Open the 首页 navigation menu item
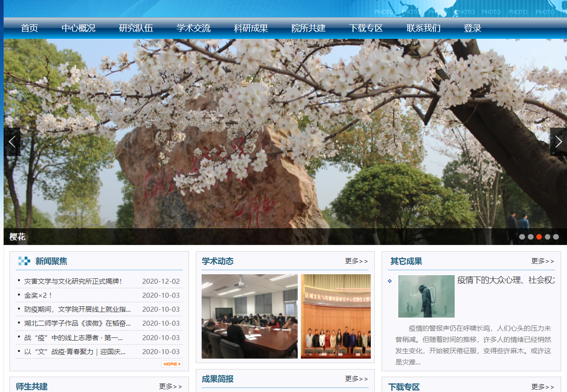 pos(29,28)
